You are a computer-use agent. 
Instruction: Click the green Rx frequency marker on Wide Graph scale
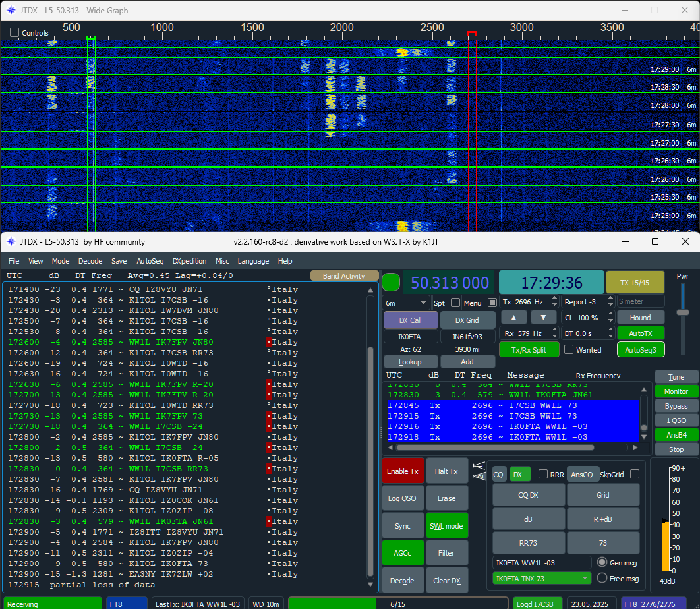point(91,38)
